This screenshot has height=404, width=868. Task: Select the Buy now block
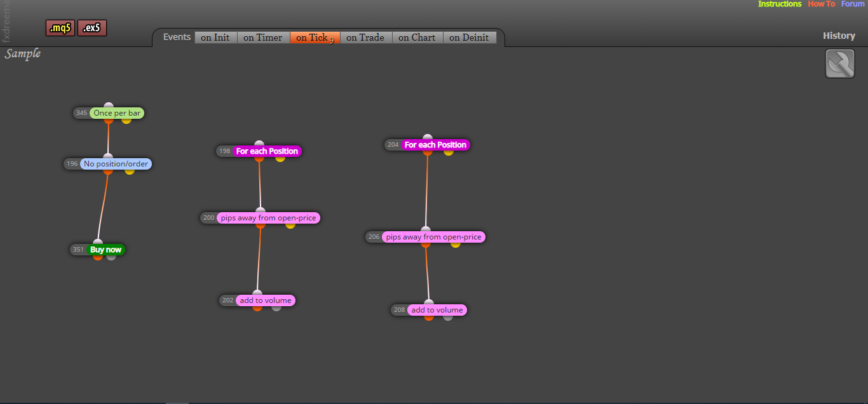(105, 250)
